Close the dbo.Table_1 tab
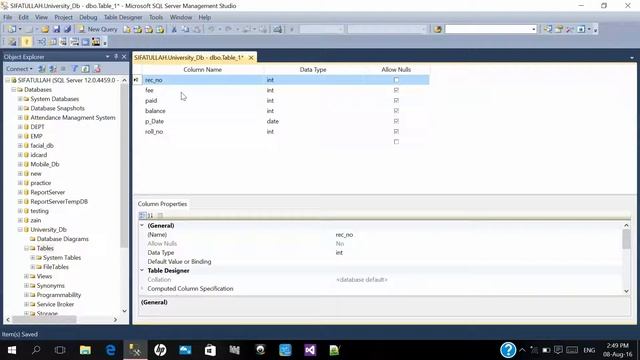This screenshot has width=640, height=360. tap(251, 58)
